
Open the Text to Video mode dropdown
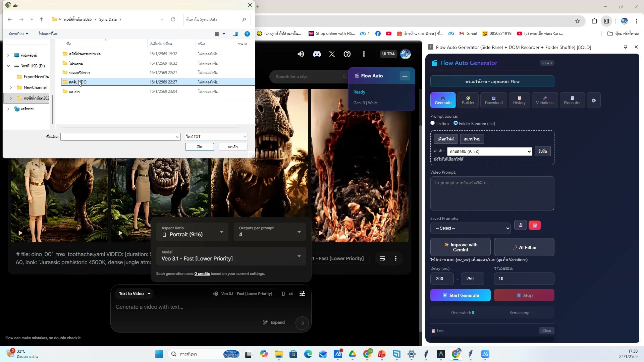pyautogui.click(x=135, y=294)
